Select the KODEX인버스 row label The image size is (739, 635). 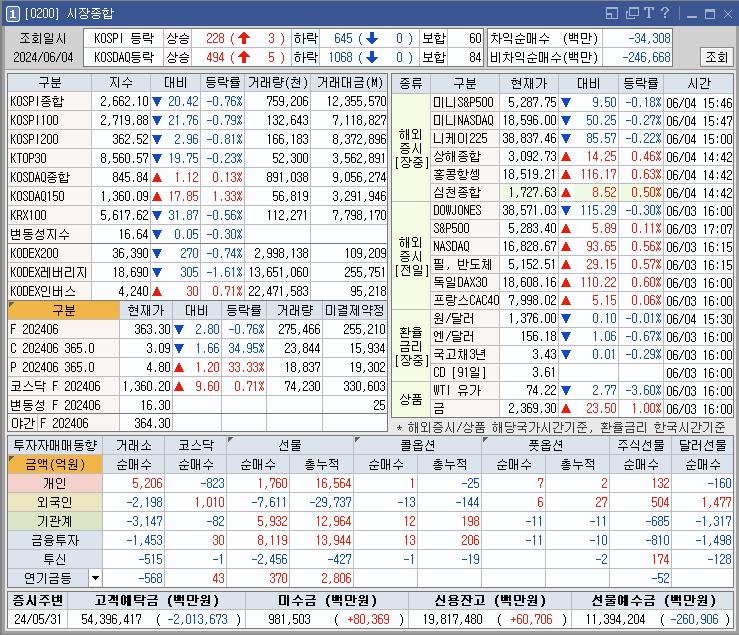[49, 291]
